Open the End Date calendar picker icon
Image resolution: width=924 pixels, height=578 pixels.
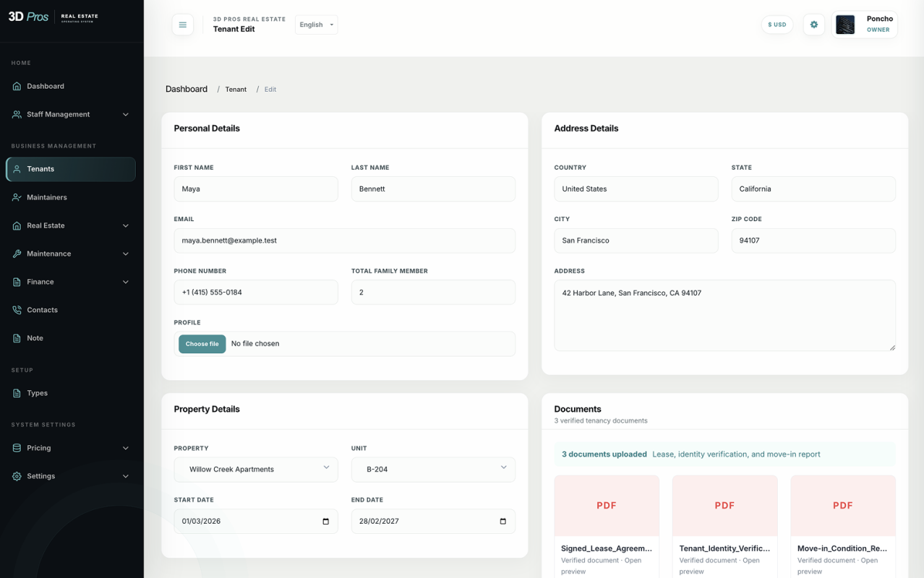[502, 521]
